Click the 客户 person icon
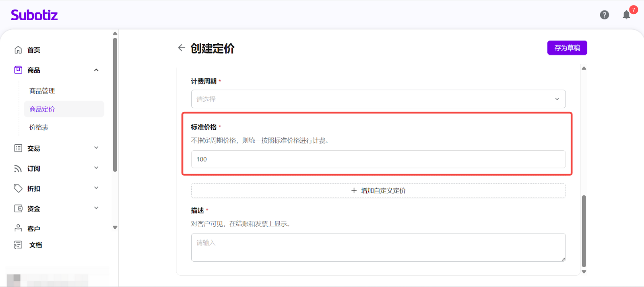The image size is (644, 287). pyautogui.click(x=18, y=228)
